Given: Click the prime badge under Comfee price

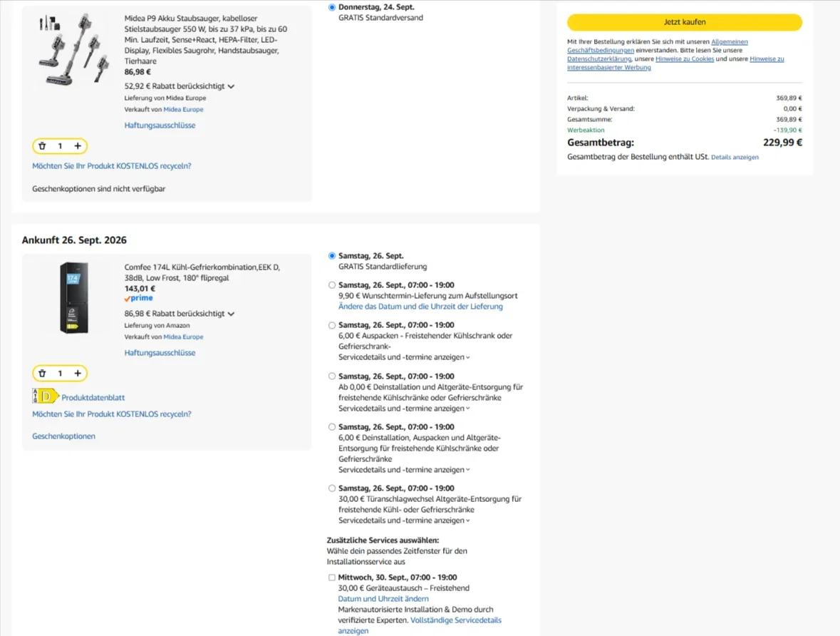Looking at the screenshot, I should pyautogui.click(x=139, y=298).
